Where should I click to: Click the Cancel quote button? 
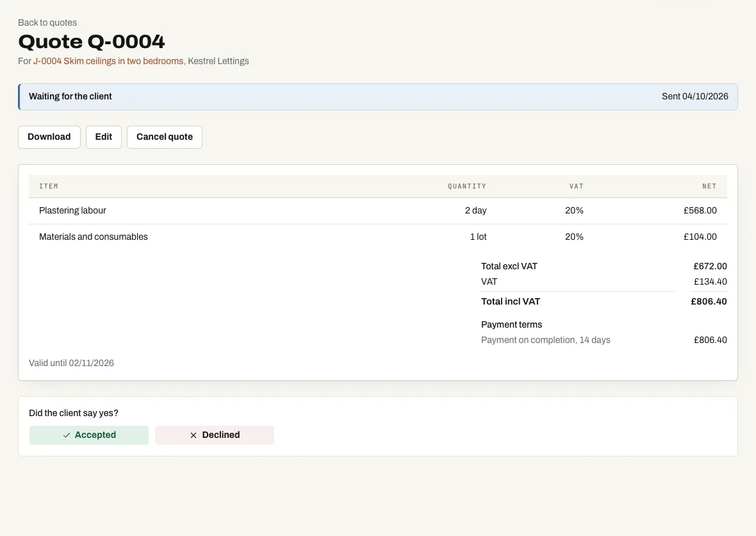(x=165, y=137)
